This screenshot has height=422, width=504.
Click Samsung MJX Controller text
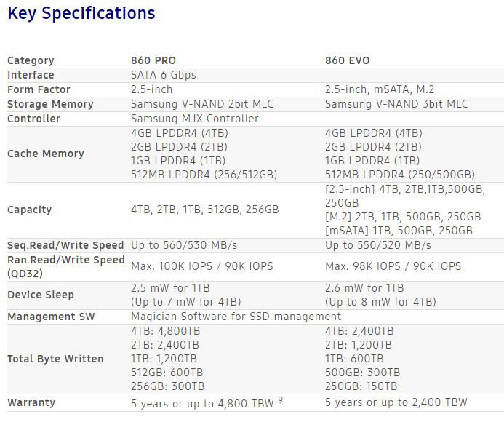(195, 119)
